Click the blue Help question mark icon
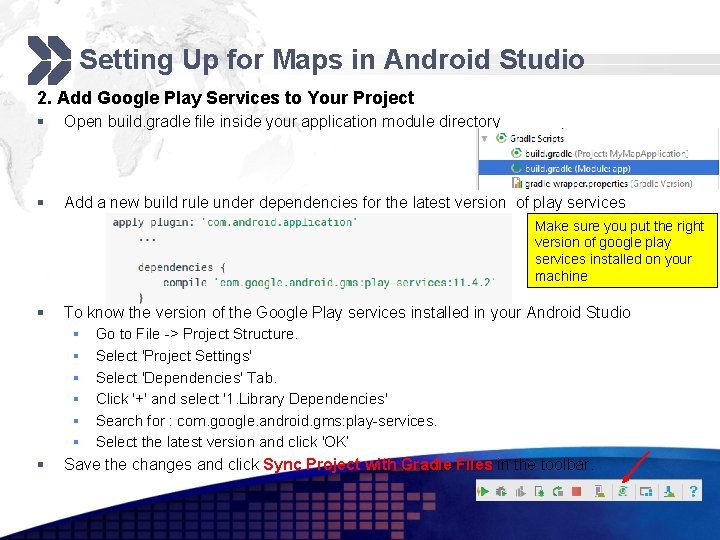 coord(693,491)
